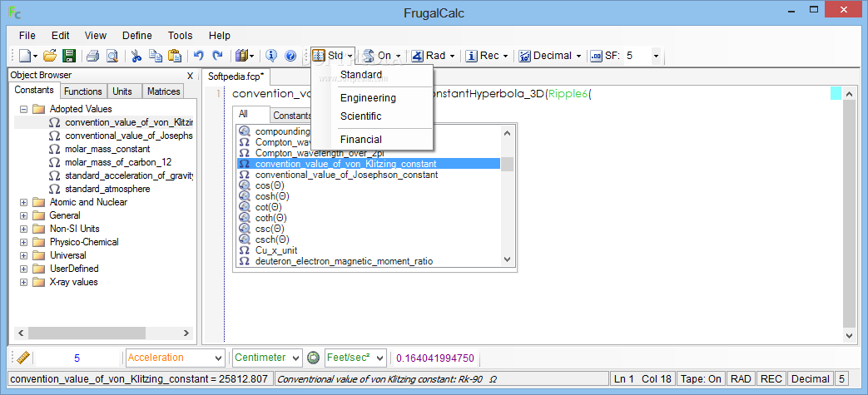The width and height of the screenshot is (868, 395).
Task: Select standard_atmosphere in the tree
Action: pyautogui.click(x=107, y=189)
